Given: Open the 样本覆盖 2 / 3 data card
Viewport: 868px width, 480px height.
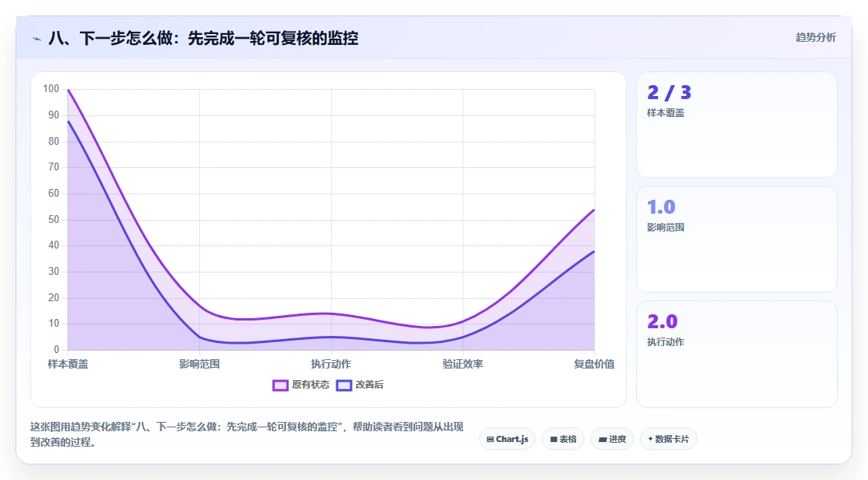Looking at the screenshot, I should [737, 125].
